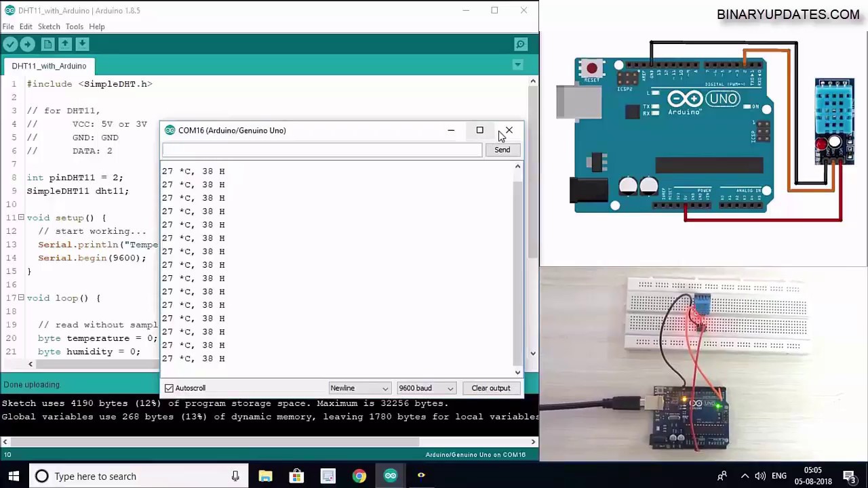Click the Save sketch toolbar icon
The height and width of the screenshot is (488, 868).
click(x=82, y=44)
